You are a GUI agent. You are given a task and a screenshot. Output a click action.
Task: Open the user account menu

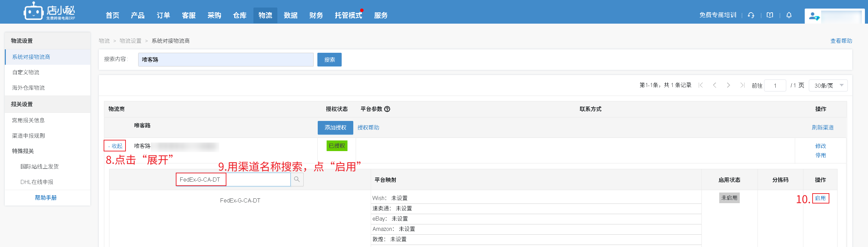(x=834, y=16)
